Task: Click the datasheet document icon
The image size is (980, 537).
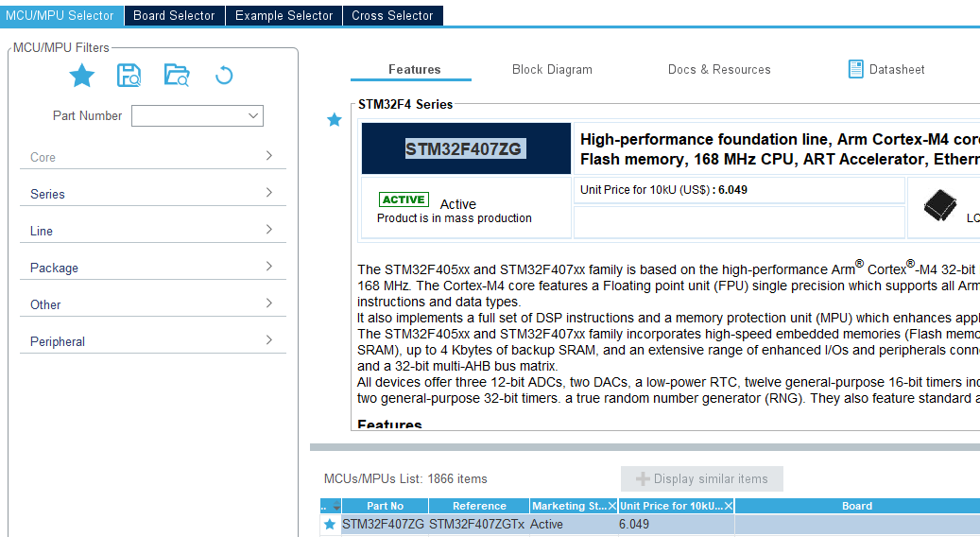Action: [x=855, y=69]
